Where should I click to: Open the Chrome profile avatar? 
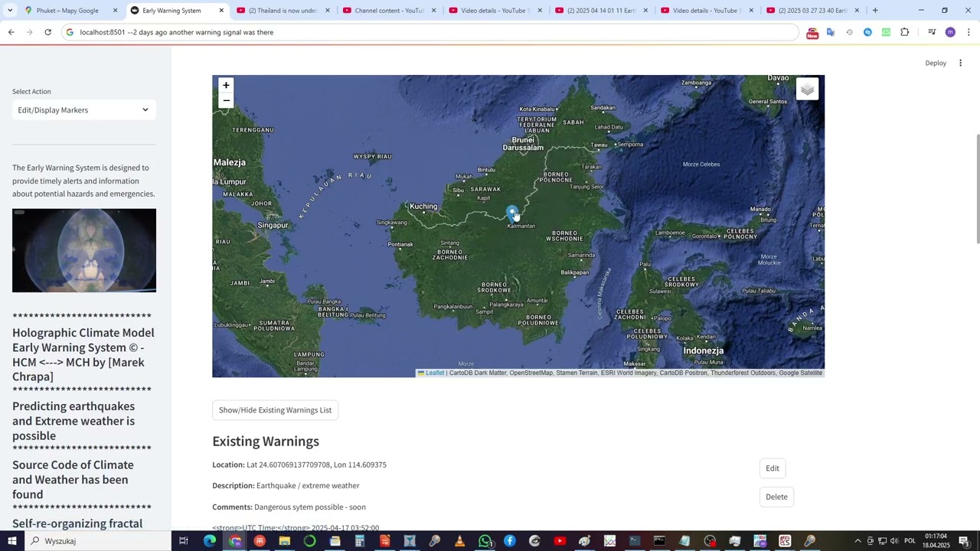click(950, 32)
